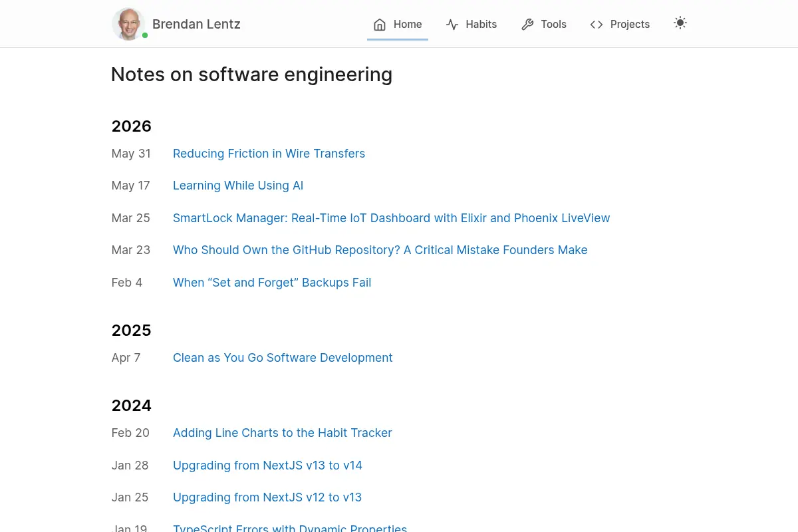This screenshot has width=798, height=532.
Task: Read the Learning While Using AI post
Action: (x=238, y=186)
